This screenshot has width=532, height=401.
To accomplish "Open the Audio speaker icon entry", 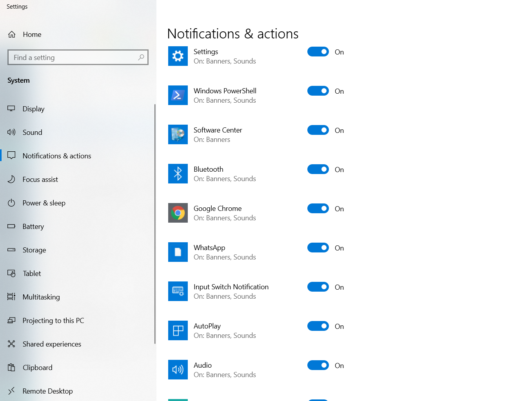I will click(178, 370).
